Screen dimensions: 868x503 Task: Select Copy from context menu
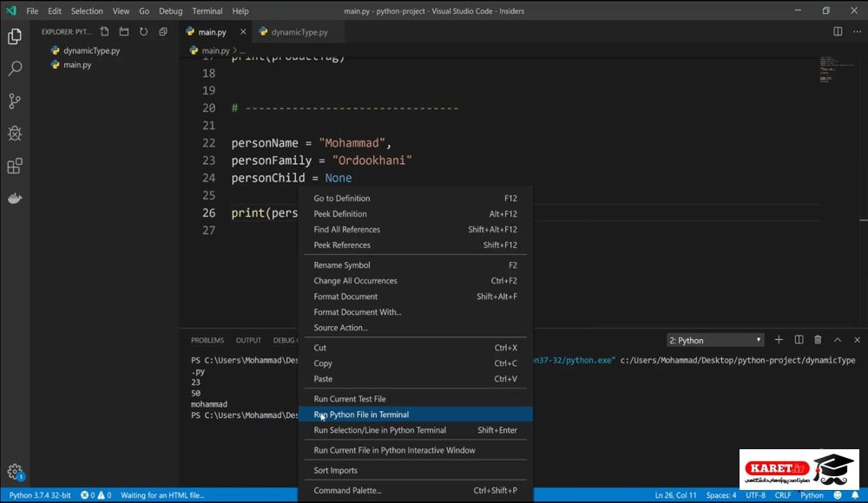415,363
